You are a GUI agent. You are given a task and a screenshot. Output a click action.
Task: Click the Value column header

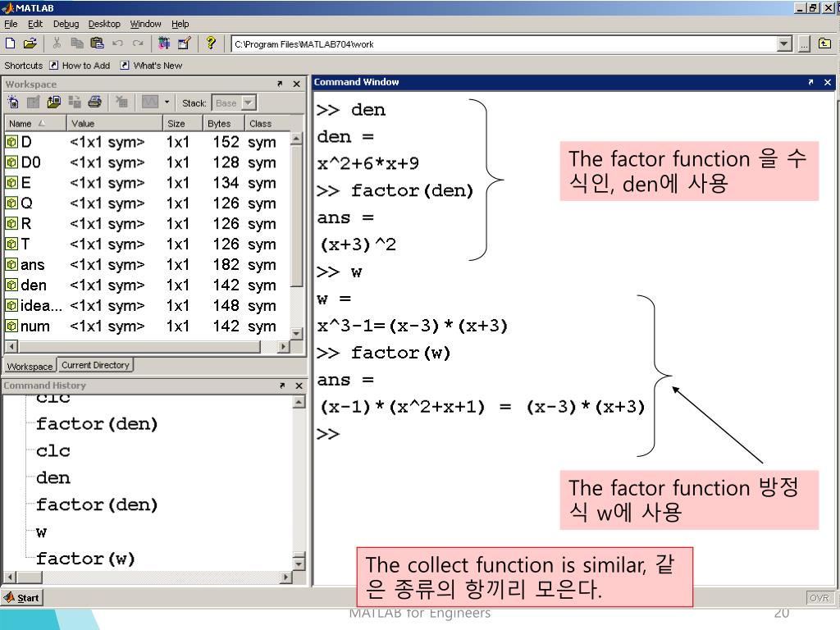115,123
